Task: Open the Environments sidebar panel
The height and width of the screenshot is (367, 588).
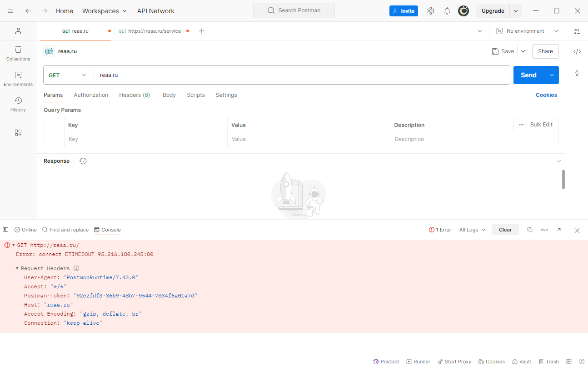Action: click(18, 79)
